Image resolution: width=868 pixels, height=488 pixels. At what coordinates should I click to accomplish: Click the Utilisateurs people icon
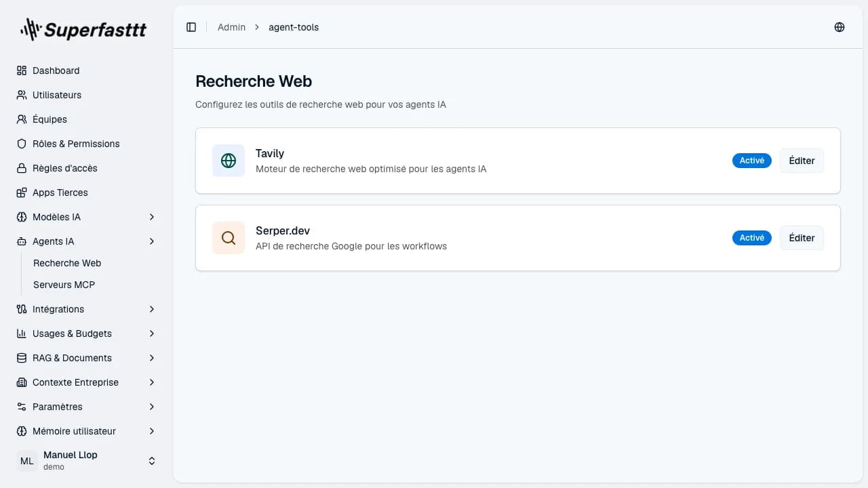pyautogui.click(x=22, y=95)
